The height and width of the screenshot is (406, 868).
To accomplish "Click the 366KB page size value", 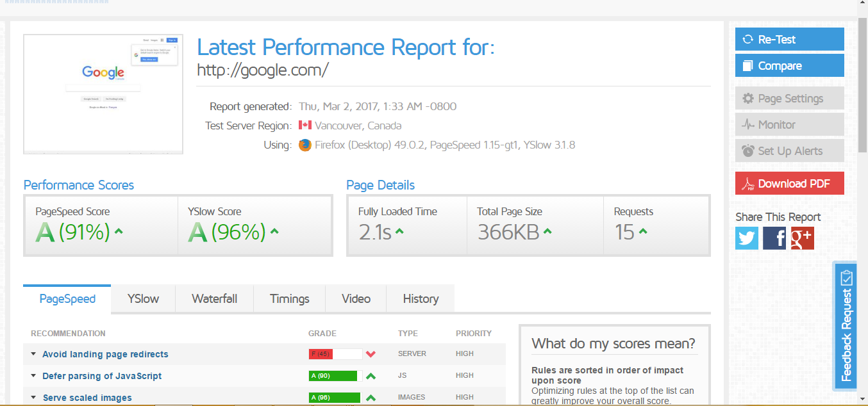I will click(x=508, y=232).
